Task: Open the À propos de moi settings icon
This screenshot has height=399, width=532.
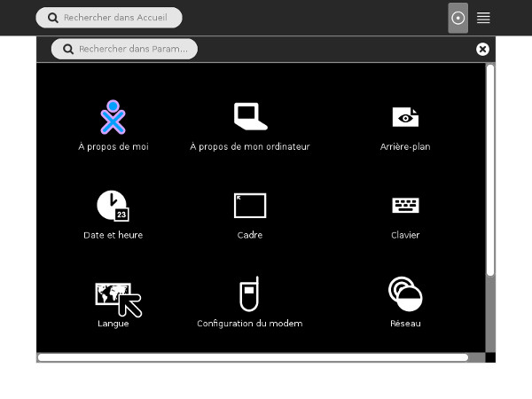Action: point(113,117)
